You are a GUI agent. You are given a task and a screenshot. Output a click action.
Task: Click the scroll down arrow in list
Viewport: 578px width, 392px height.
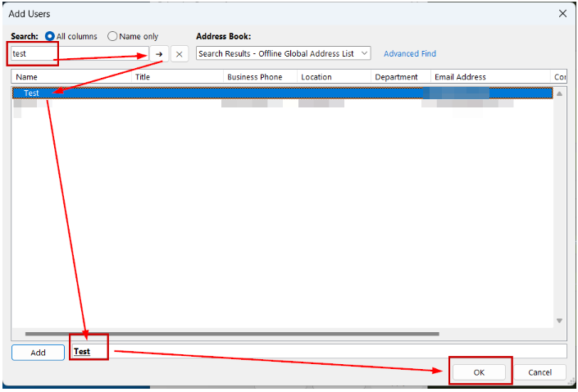(560, 321)
